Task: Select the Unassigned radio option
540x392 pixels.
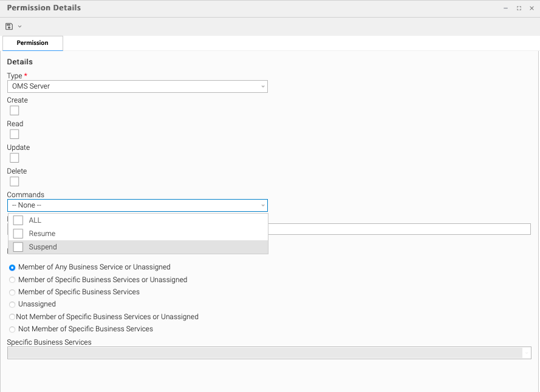Action: coord(12,305)
